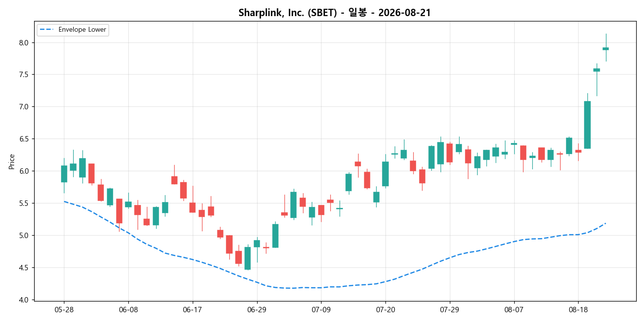
Task: Click the 07-09 x-axis date label
Action: pyautogui.click(x=321, y=309)
